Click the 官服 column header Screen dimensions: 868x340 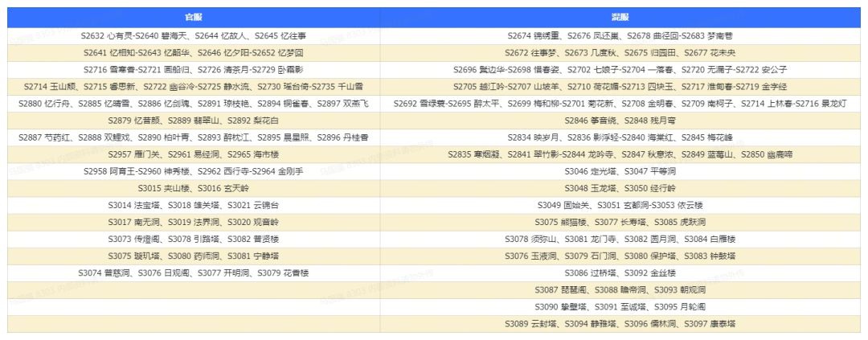coord(193,17)
